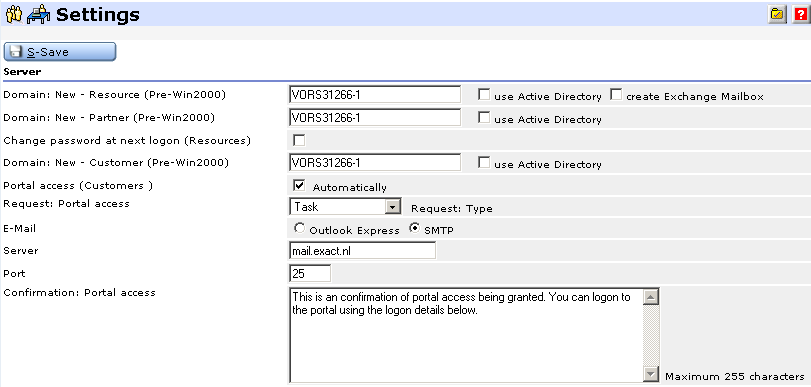The image size is (811, 387).
Task: Open the Task request type dropdown
Action: pyautogui.click(x=394, y=207)
